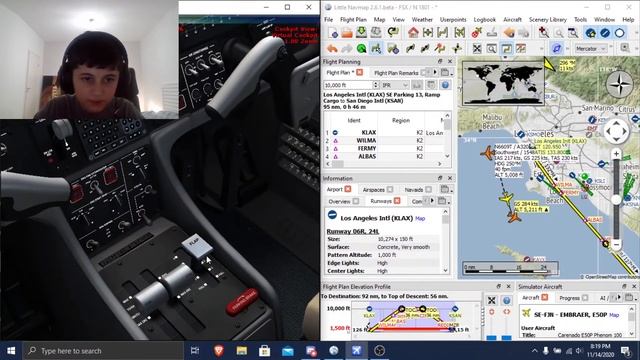
Task: Select the Navaids information tab
Action: (413, 190)
